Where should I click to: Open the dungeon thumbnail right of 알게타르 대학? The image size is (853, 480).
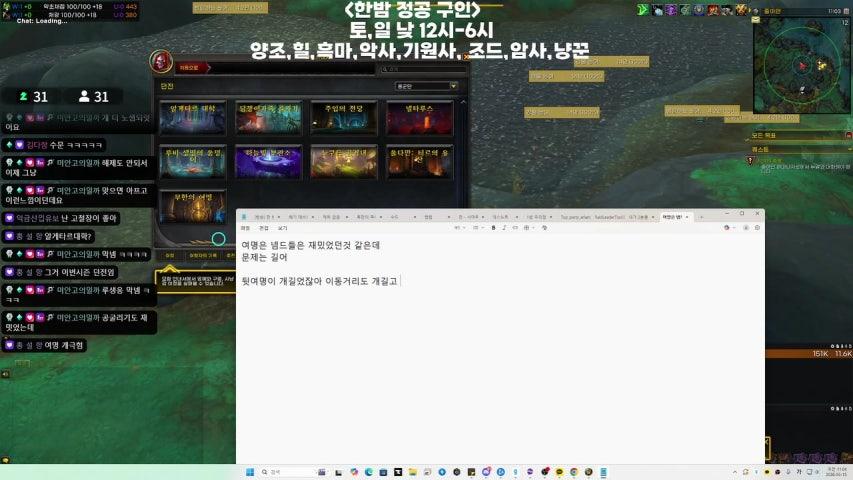[x=268, y=118]
